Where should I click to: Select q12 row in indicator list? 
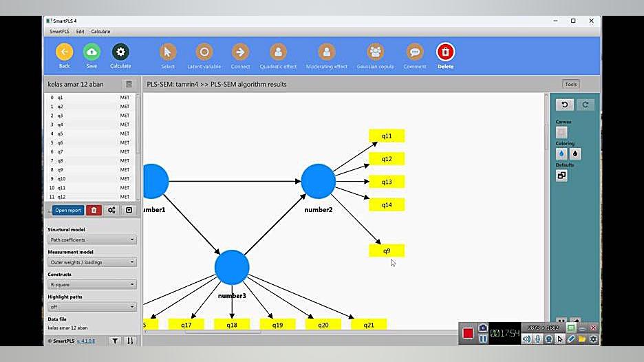pyautogui.click(x=90, y=197)
